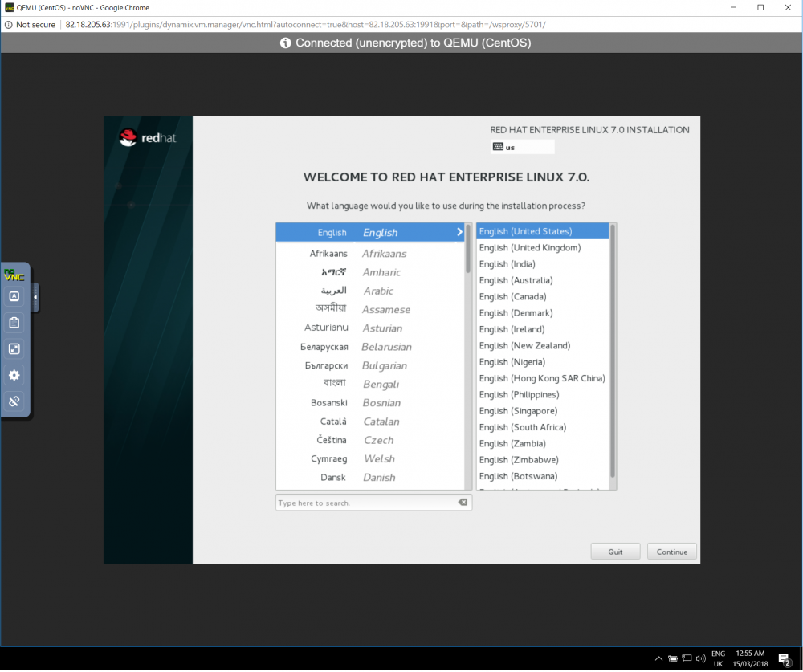Click the language list scrollbar thumb
This screenshot has height=672, width=803.
[468, 248]
